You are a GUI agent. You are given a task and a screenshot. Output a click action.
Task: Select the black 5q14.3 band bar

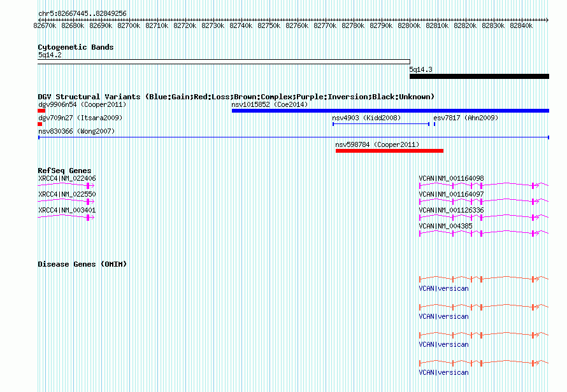[479, 76]
